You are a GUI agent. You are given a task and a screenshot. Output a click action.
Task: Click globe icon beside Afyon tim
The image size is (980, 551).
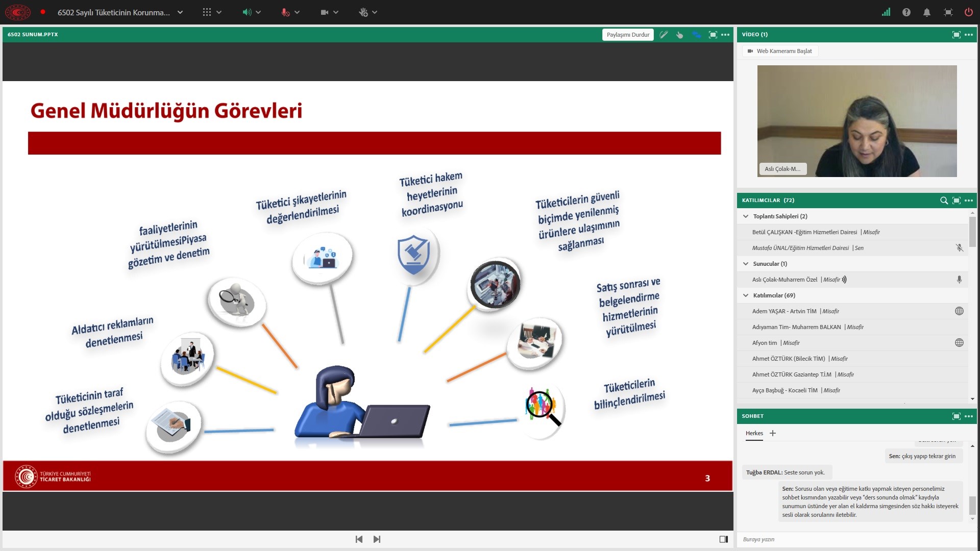click(960, 343)
